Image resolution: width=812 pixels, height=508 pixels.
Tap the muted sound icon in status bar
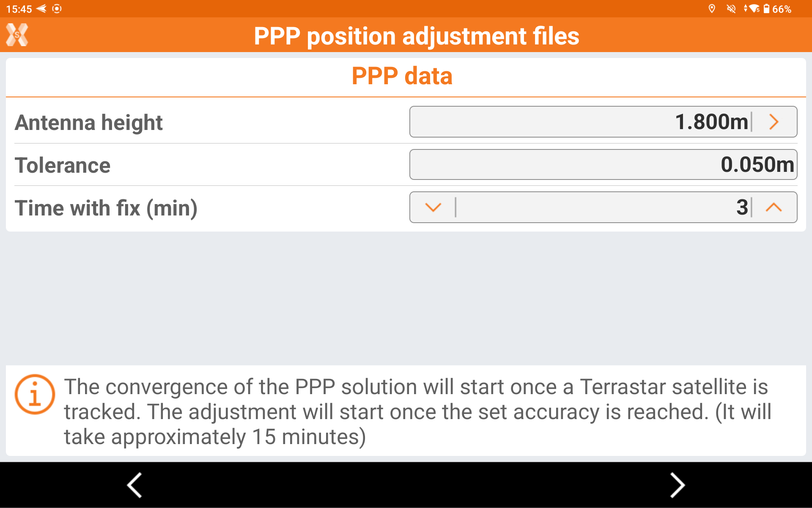coord(731,9)
